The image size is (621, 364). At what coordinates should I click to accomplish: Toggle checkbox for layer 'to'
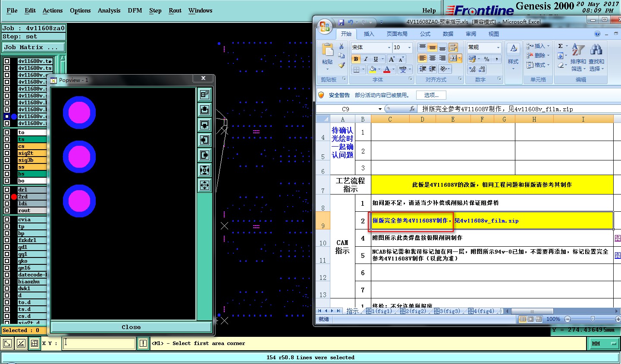pyautogui.click(x=7, y=132)
